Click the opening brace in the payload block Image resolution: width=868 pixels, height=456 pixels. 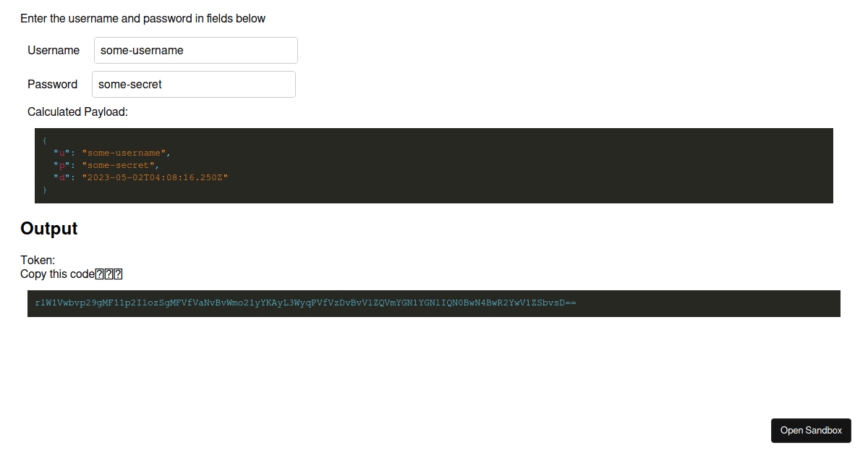(44, 140)
